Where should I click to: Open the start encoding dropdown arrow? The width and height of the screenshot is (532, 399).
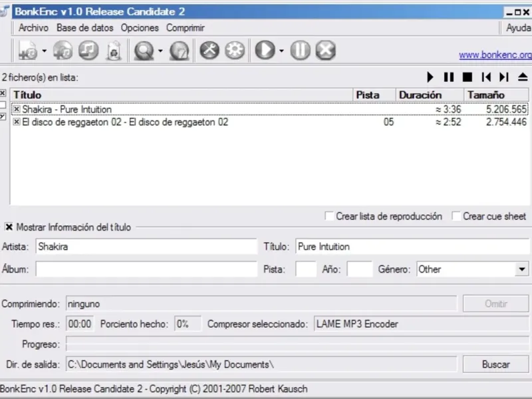[x=281, y=51]
